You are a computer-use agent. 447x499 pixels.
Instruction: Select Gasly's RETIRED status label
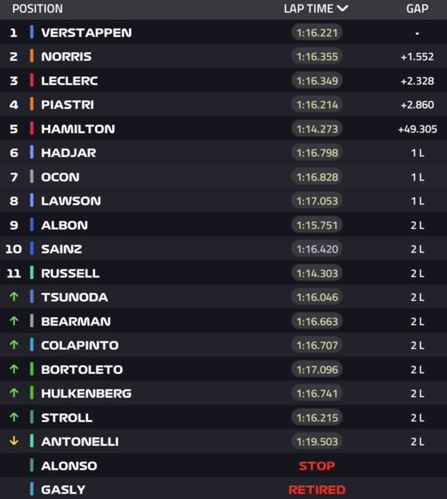(x=317, y=490)
